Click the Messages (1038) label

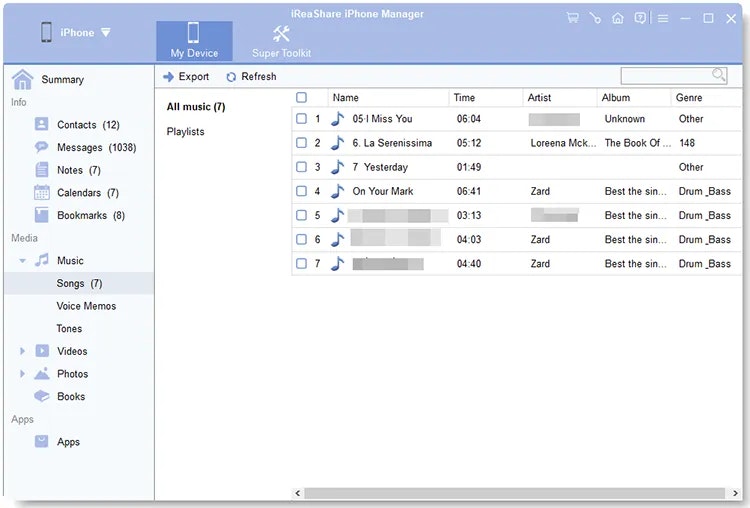(x=97, y=147)
